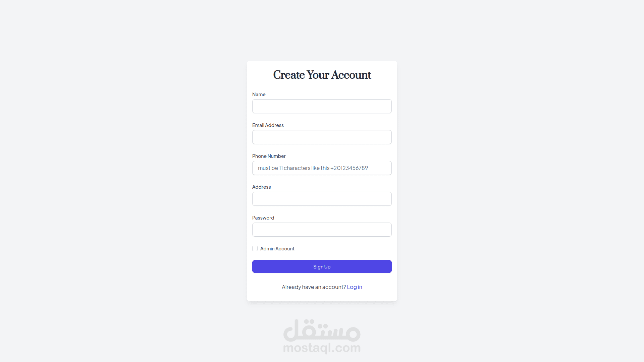Open the Log in link
Viewport: 644px width, 362px height.
pos(354,287)
